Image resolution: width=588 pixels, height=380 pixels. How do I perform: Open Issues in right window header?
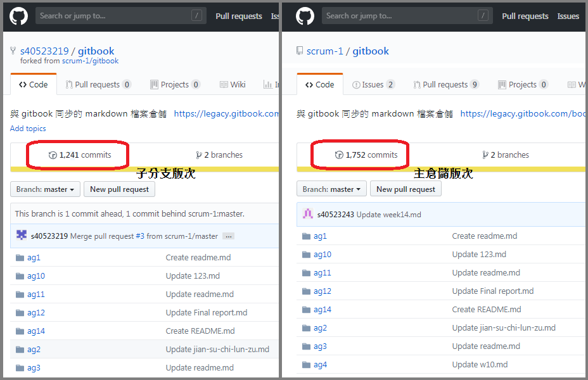(568, 16)
